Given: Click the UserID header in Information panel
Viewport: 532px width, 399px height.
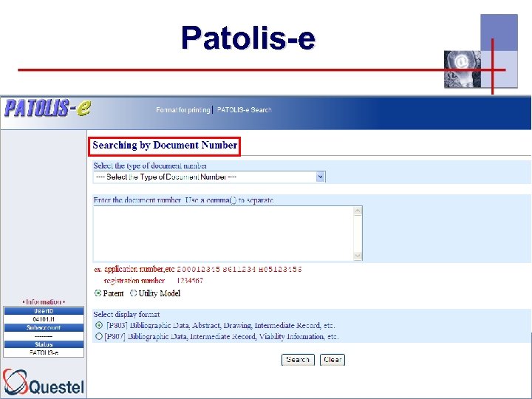Looking at the screenshot, I should tap(44, 311).
